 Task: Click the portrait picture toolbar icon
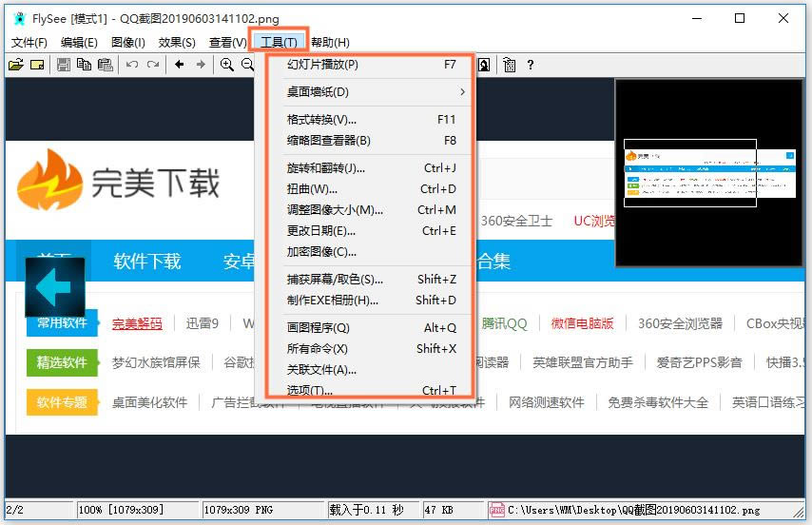point(484,65)
